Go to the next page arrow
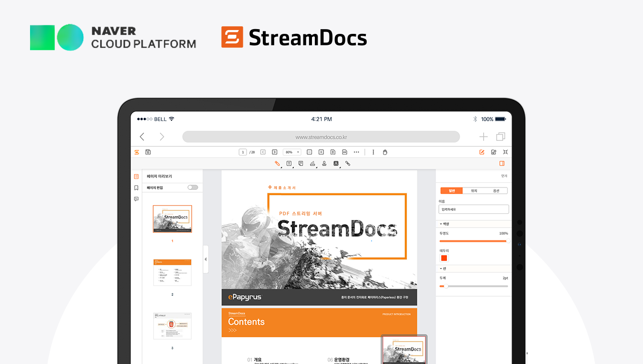The height and width of the screenshot is (364, 643). pyautogui.click(x=274, y=152)
